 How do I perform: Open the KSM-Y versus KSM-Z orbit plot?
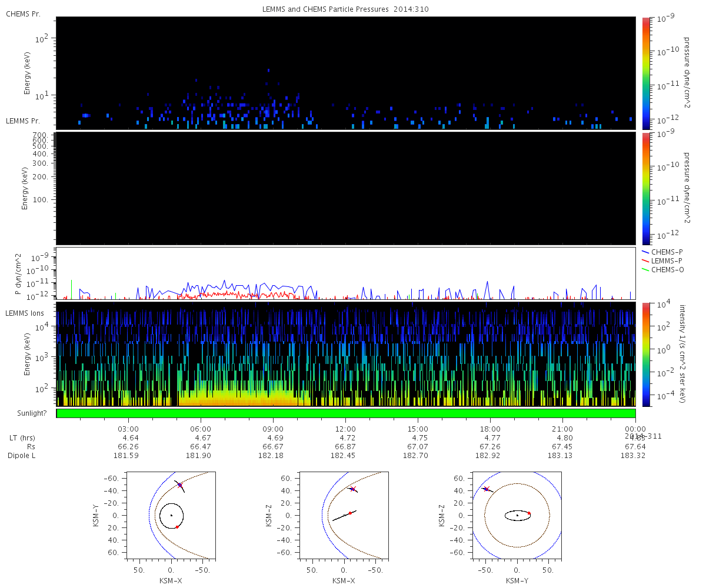click(x=517, y=515)
